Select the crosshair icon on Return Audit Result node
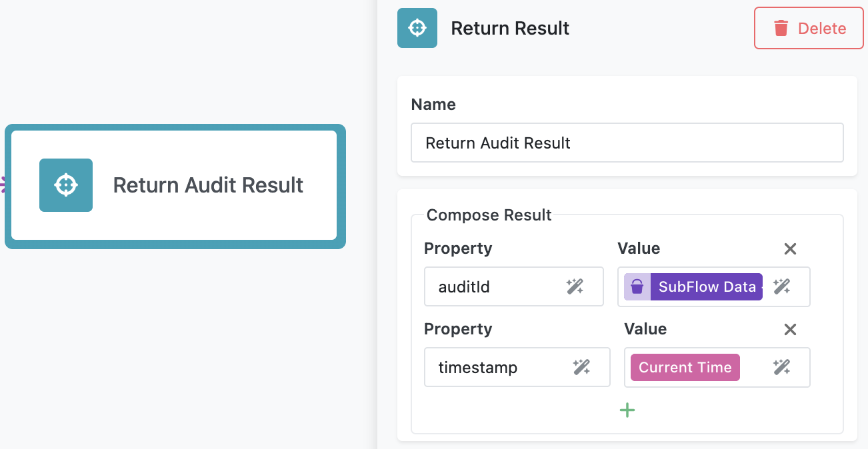 pyautogui.click(x=66, y=185)
